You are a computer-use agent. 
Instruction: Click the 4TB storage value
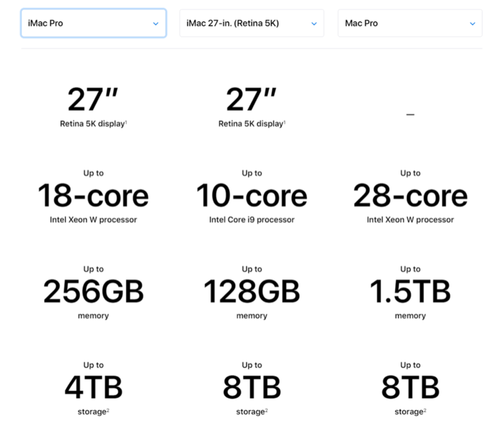93,387
